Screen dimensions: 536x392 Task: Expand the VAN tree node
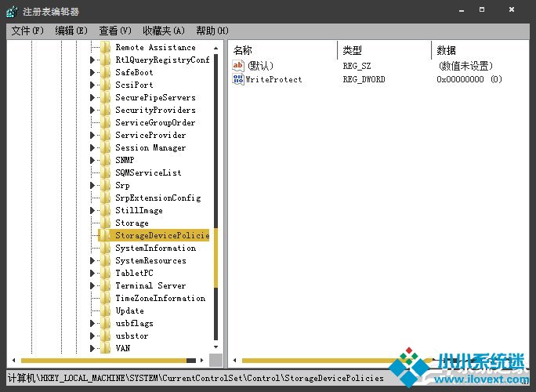92,348
